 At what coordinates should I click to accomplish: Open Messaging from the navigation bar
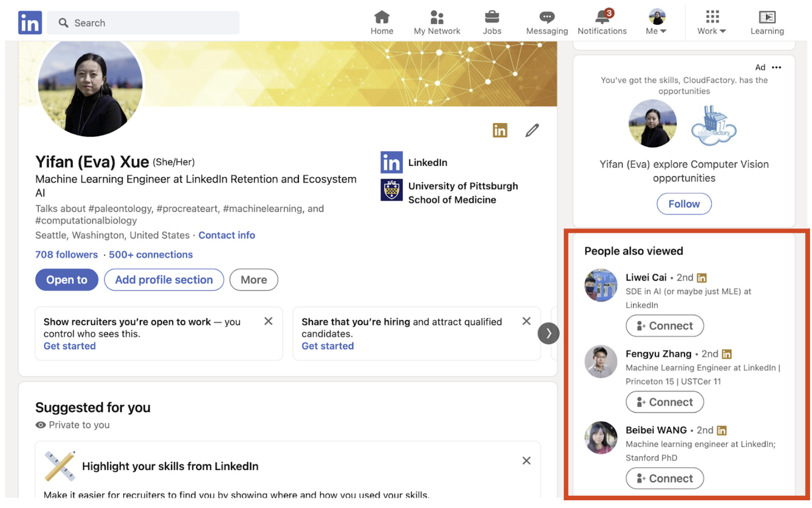547,23
